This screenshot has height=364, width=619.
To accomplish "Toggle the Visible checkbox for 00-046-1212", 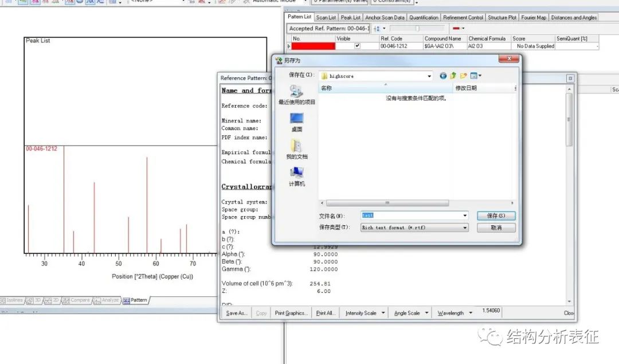I will tap(357, 46).
